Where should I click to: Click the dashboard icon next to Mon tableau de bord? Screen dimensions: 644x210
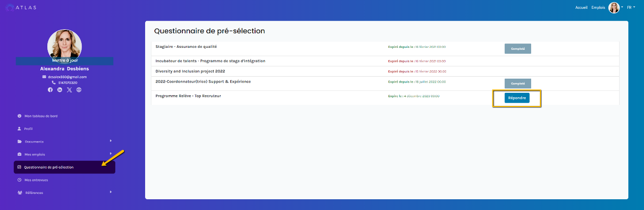pos(20,116)
